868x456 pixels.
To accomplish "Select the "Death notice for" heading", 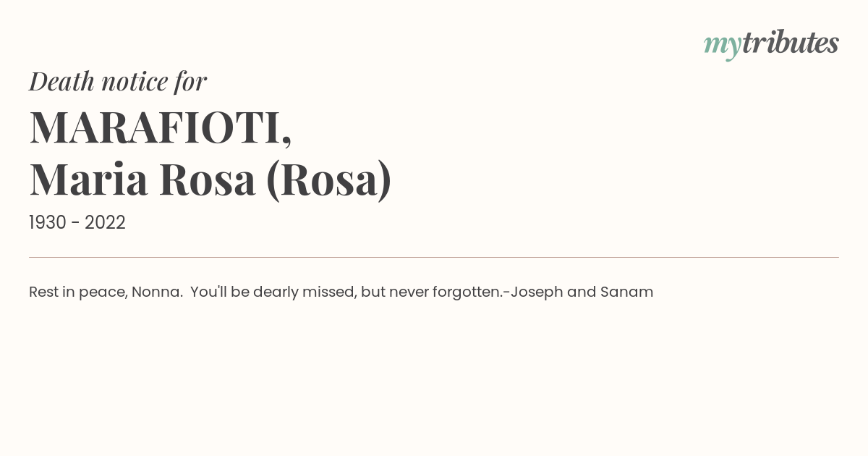I will coord(118,81).
